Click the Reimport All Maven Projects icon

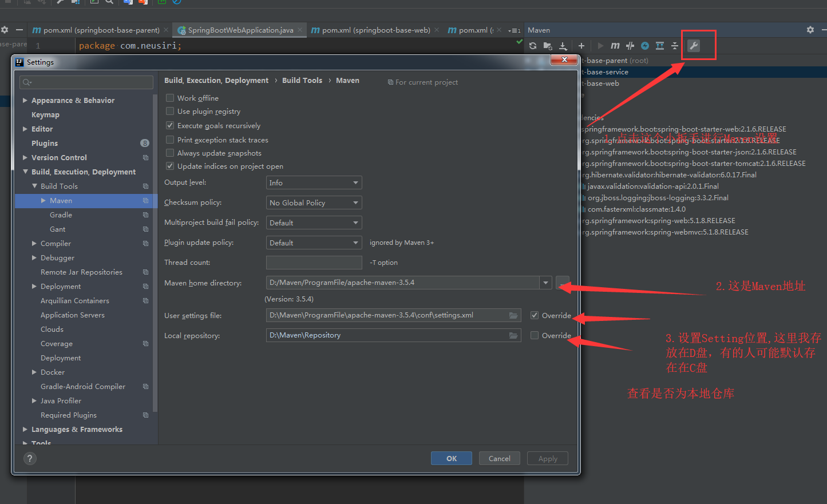point(533,46)
